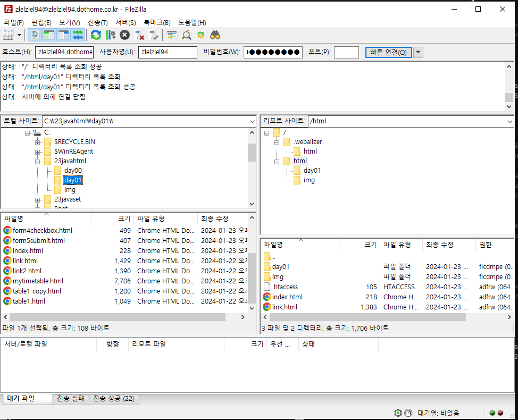
Task: Disconnect from the current server icon
Action: [x=139, y=35]
